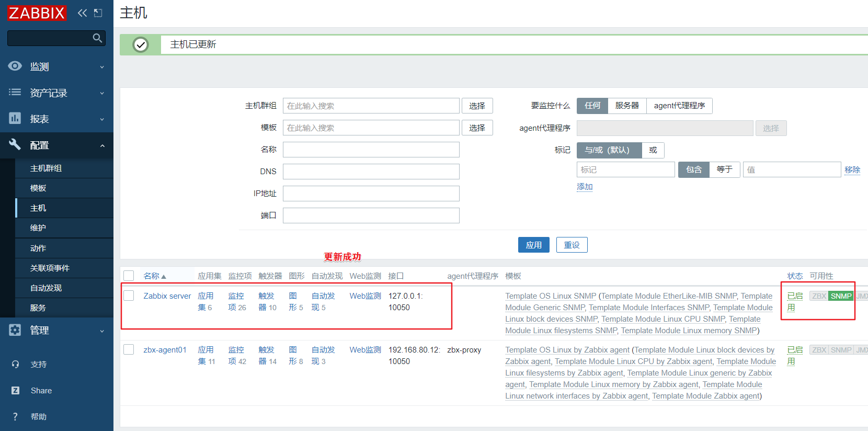Open Web监测 link for zbx-agent01

[366, 350]
